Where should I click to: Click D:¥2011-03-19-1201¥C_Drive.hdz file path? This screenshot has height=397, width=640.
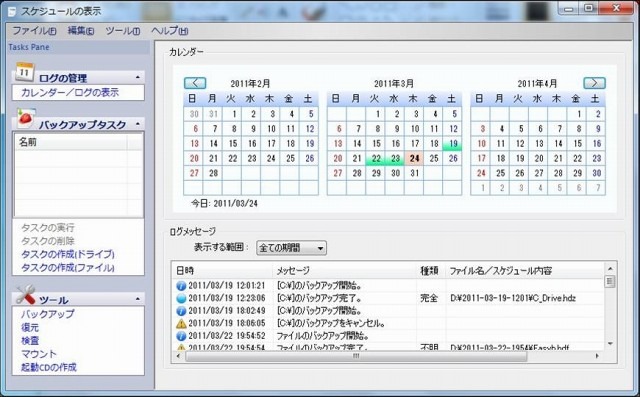(513, 298)
